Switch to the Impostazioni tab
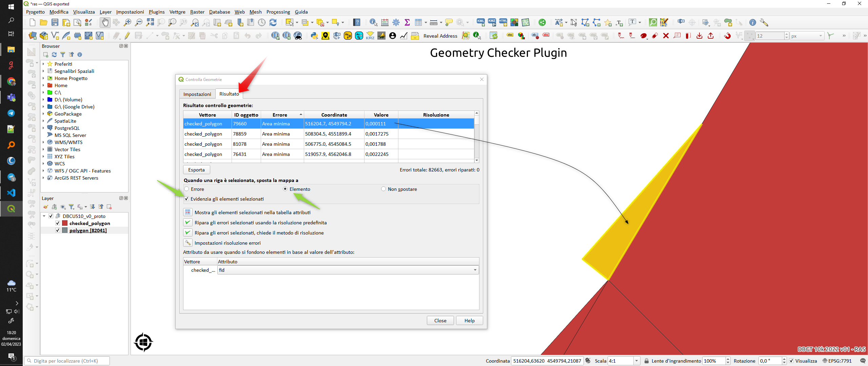 197,94
